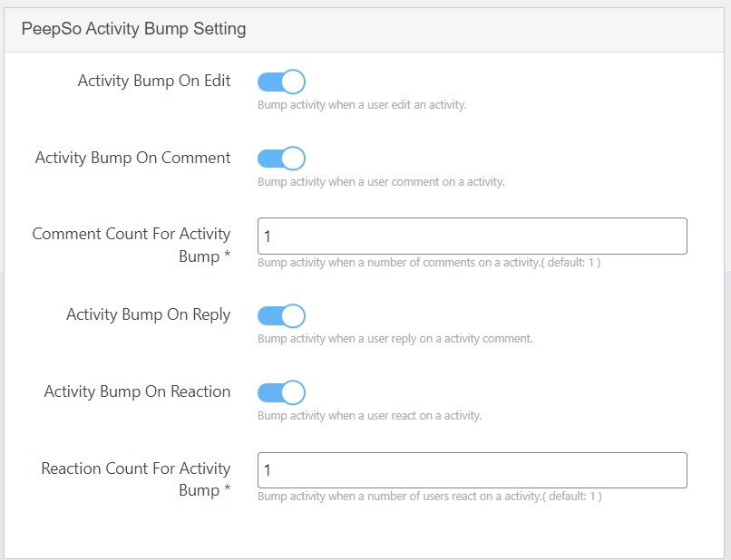Viewport: 731px width, 560px height.
Task: Select the Reaction Count For Activity Bump field
Action: [x=472, y=469]
